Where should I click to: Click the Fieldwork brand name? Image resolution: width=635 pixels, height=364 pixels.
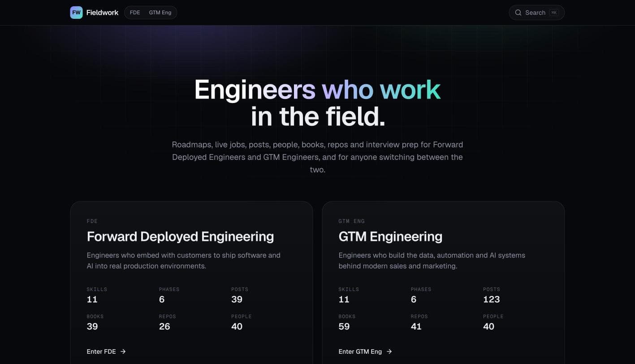tap(102, 13)
